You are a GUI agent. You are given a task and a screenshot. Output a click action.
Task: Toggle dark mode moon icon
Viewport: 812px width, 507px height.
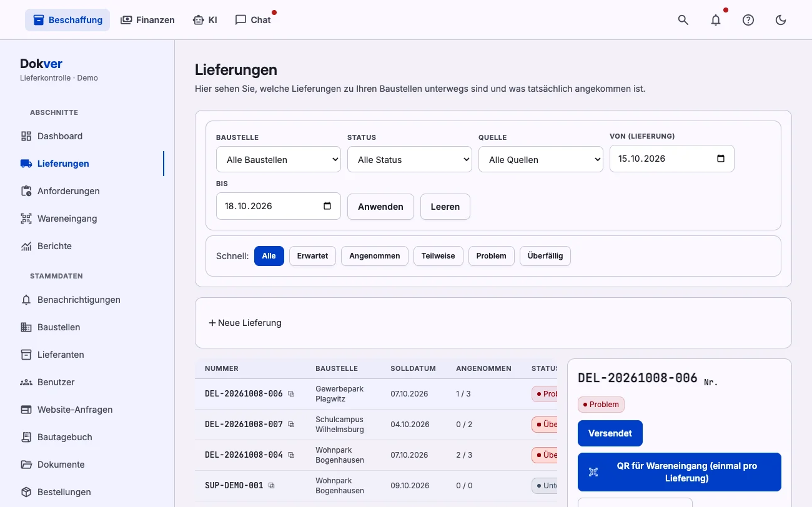[781, 20]
